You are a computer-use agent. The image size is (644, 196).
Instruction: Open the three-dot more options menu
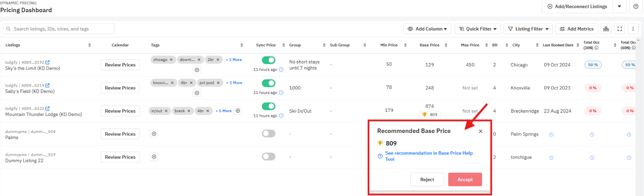[x=633, y=29]
